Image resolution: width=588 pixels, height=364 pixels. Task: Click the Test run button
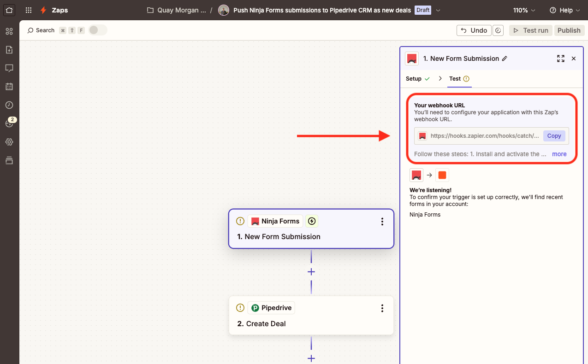point(530,30)
